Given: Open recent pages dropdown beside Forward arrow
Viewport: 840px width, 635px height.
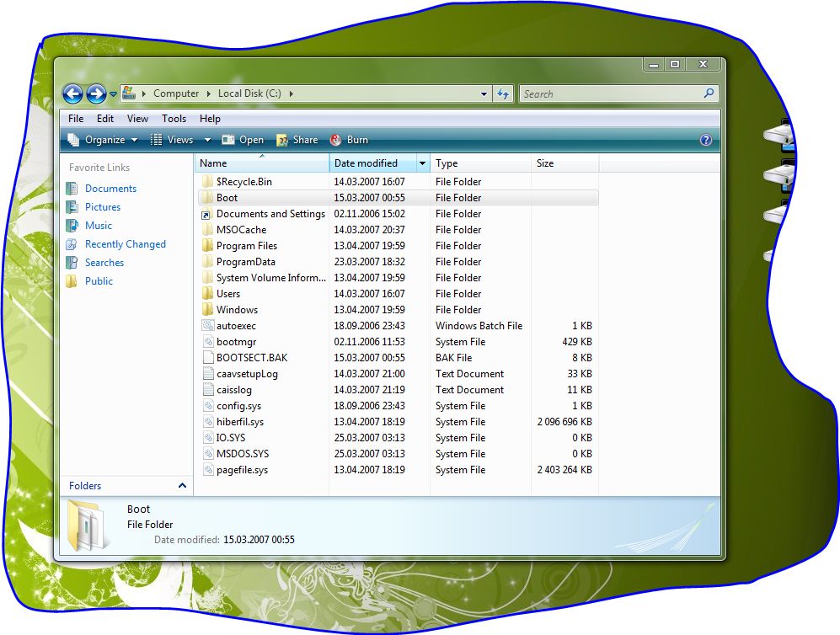Looking at the screenshot, I should (113, 94).
